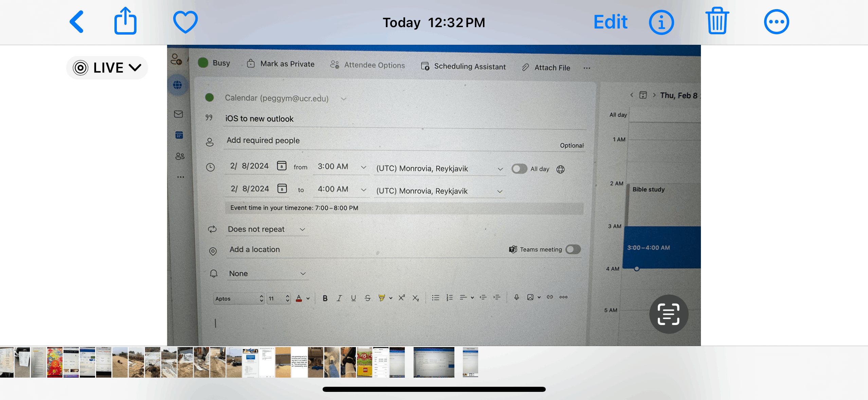The width and height of the screenshot is (868, 400).
Task: Open the end date calendar picker icon
Action: 282,188
